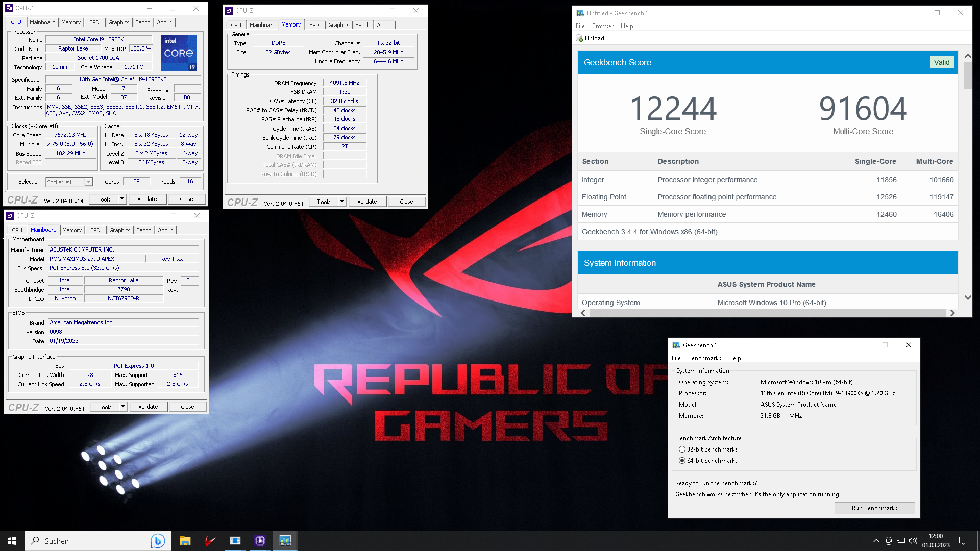Open File menu in Geekbench results window

tap(580, 26)
